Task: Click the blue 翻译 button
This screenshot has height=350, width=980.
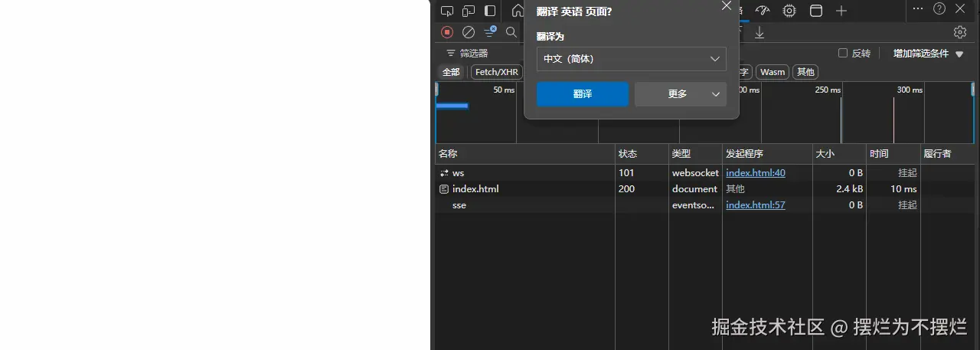Action: 583,94
